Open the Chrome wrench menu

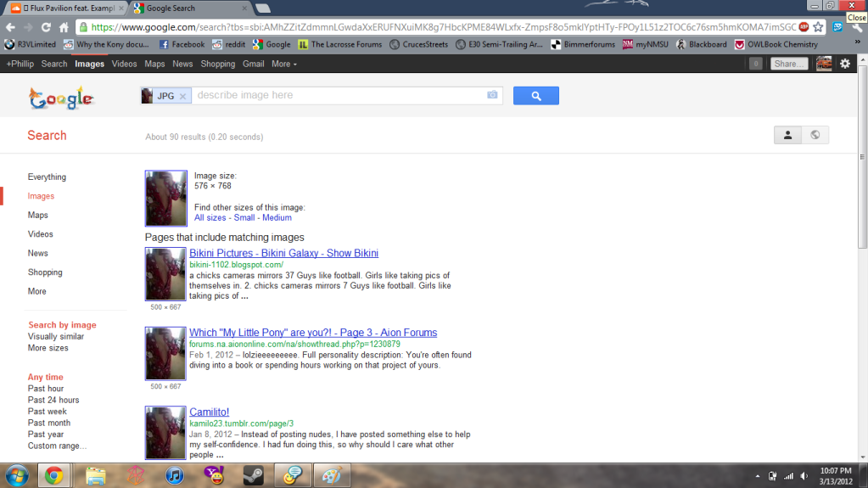(x=857, y=27)
